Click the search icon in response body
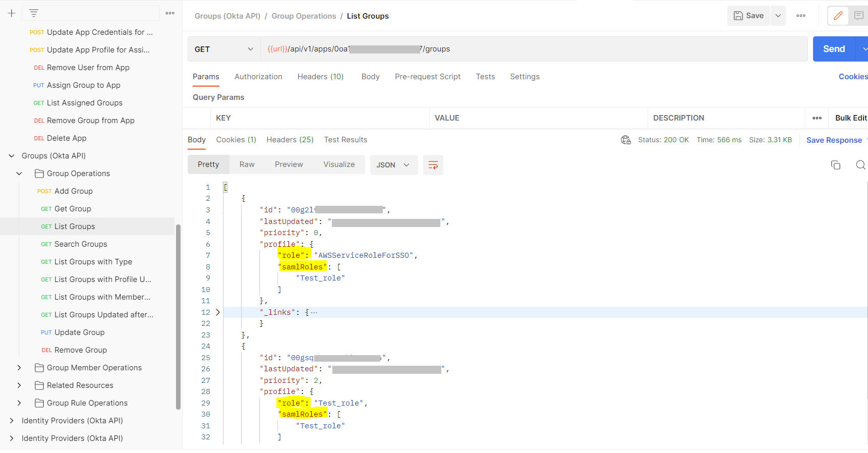 click(x=860, y=165)
